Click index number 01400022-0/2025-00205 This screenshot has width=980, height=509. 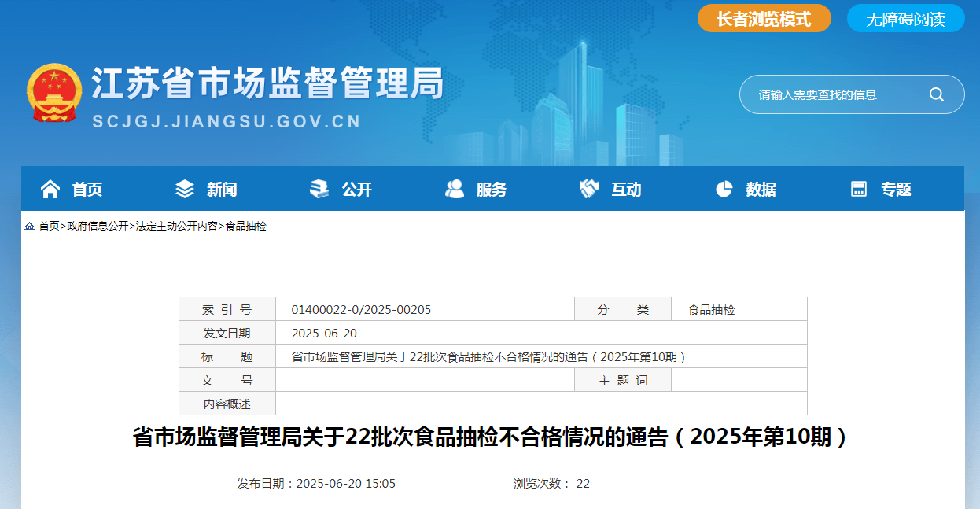[361, 310]
